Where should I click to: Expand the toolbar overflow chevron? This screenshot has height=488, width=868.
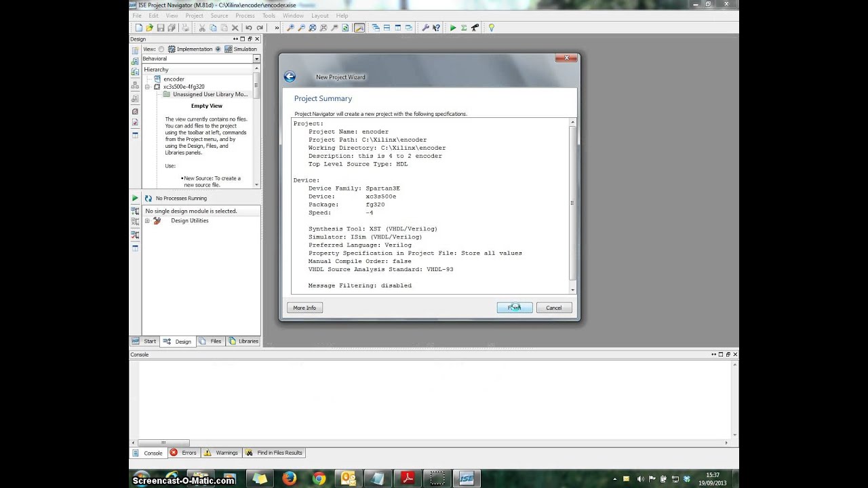click(277, 28)
